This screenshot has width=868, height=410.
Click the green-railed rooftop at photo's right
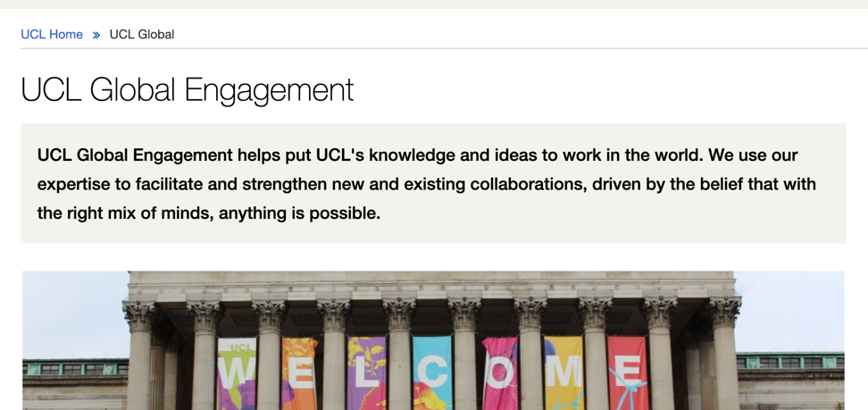pyautogui.click(x=790, y=363)
